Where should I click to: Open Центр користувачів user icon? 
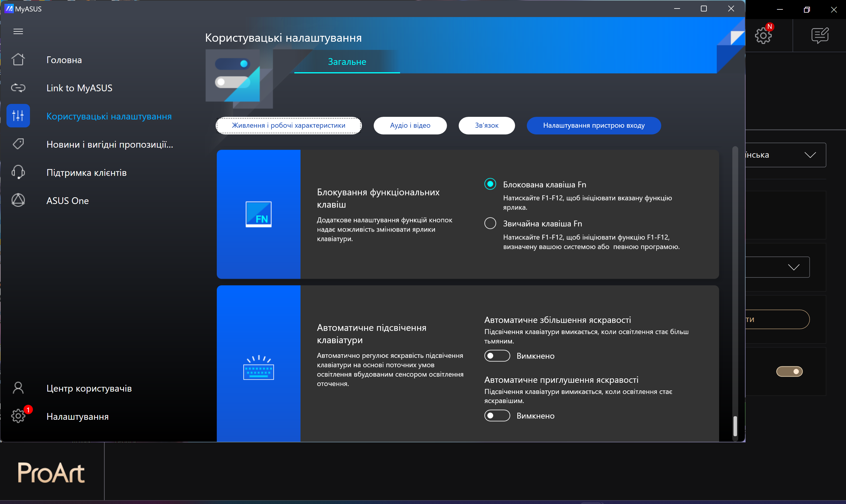[x=18, y=388]
